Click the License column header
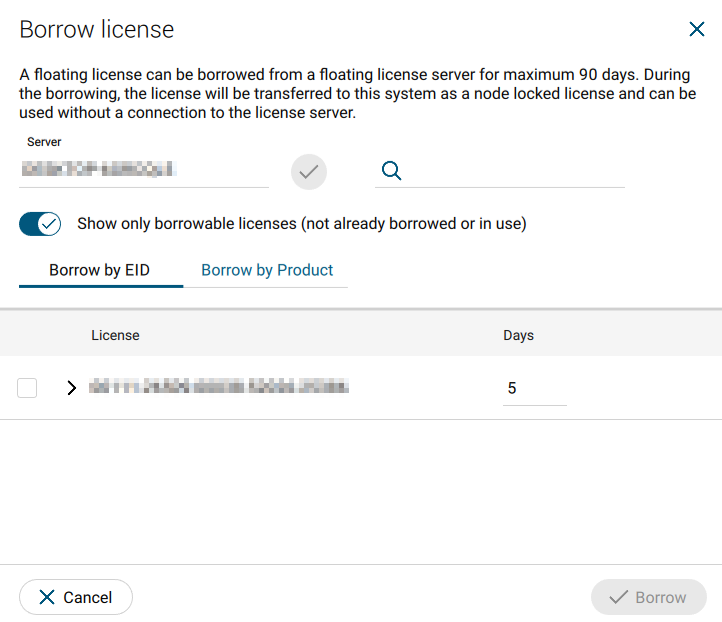This screenshot has width=722, height=622. (x=115, y=335)
